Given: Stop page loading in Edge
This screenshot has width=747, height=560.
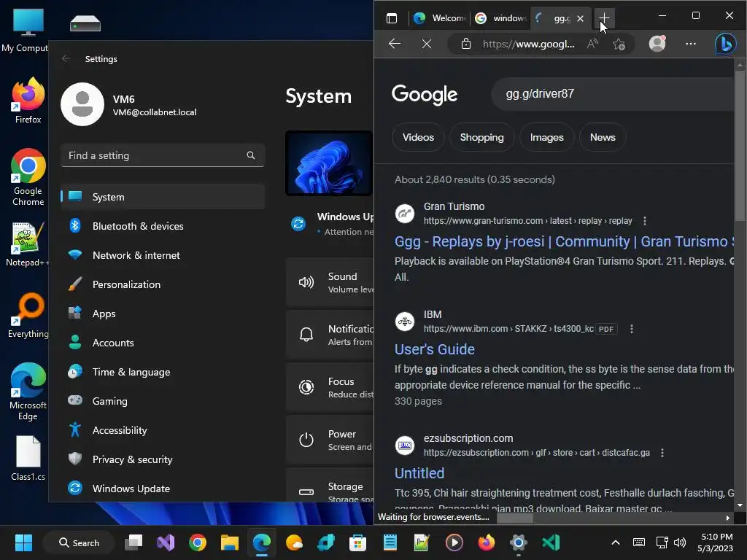Looking at the screenshot, I should pos(426,44).
